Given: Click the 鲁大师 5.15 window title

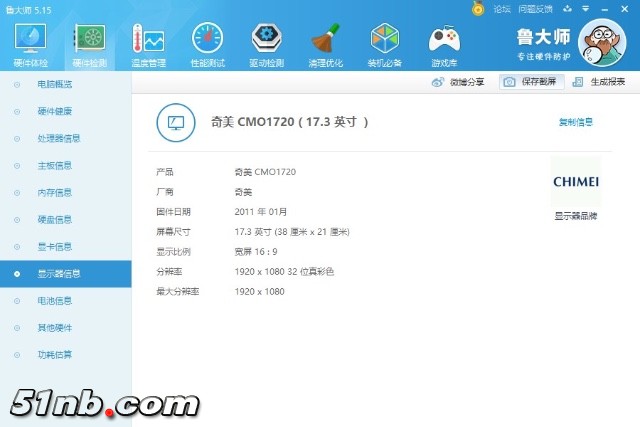Looking at the screenshot, I should point(29,10).
